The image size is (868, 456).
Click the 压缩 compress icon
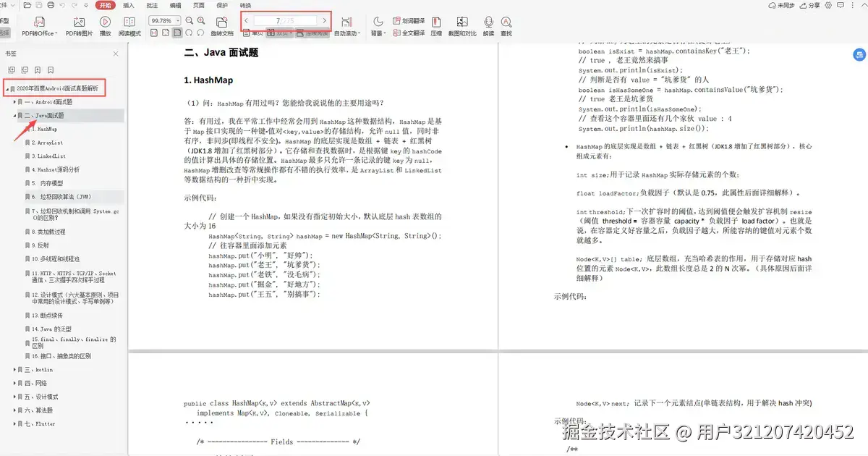tap(436, 23)
